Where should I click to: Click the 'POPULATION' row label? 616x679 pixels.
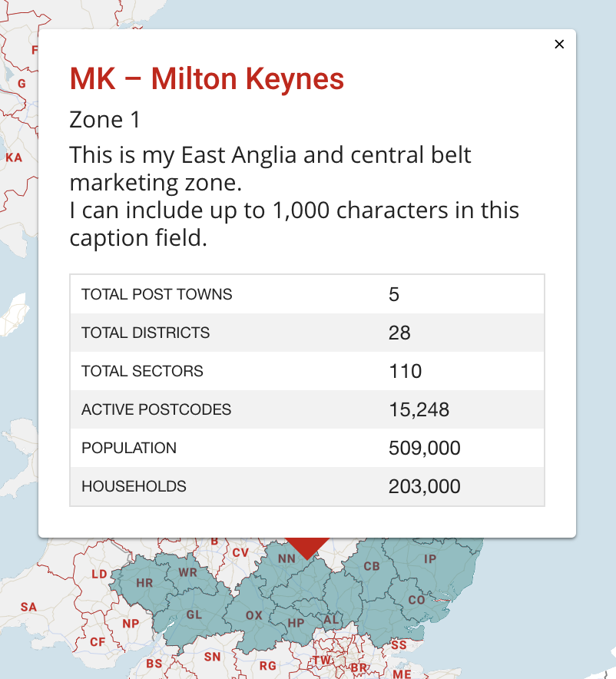tap(129, 448)
